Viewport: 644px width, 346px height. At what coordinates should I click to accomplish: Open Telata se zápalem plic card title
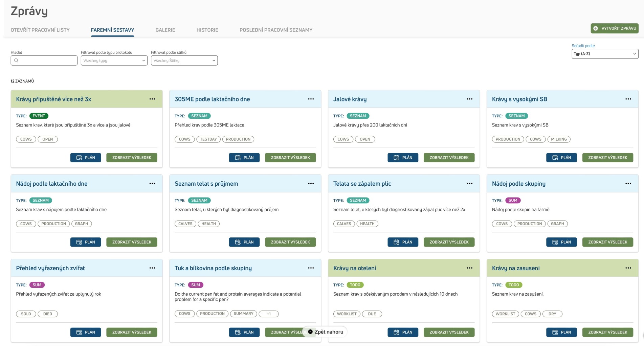coord(362,184)
